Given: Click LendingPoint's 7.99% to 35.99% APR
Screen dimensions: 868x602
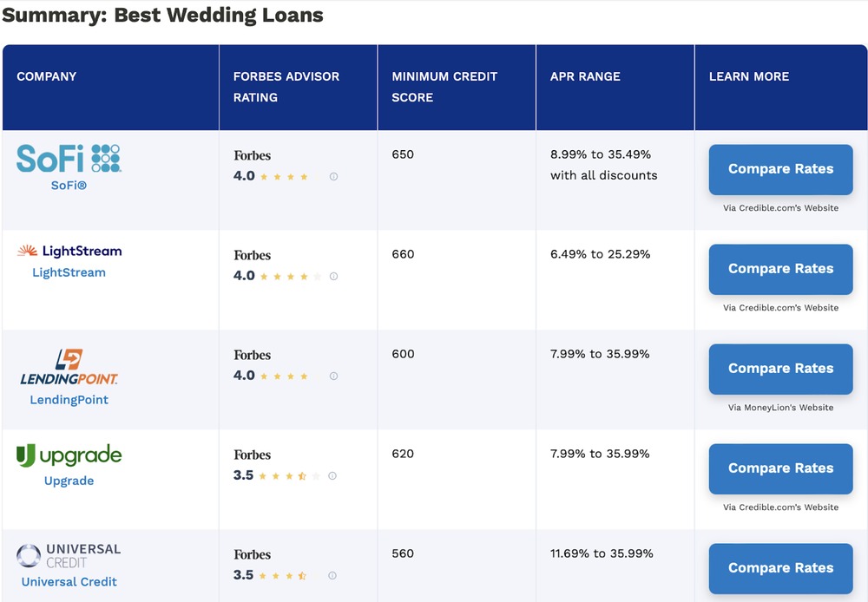Looking at the screenshot, I should click(600, 354).
